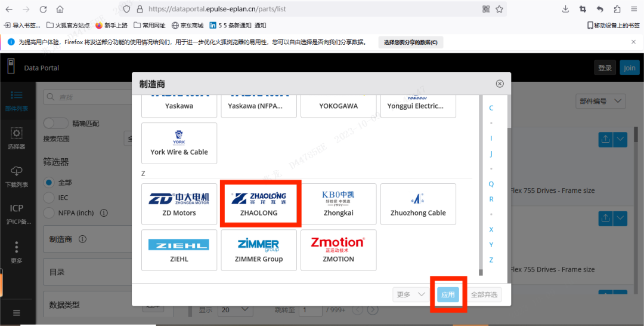Open the Firefox home page

(x=60, y=9)
